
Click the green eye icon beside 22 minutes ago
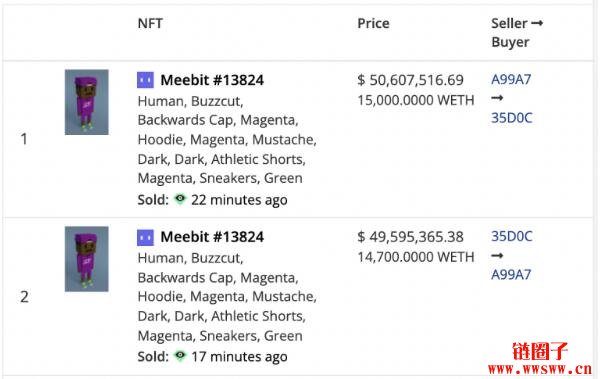pyautogui.click(x=180, y=199)
